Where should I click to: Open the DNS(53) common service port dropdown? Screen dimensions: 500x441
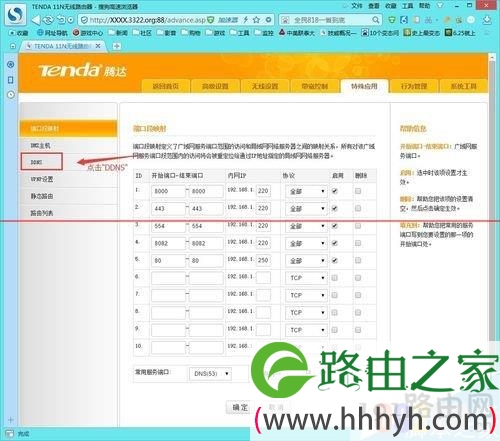[x=210, y=374]
